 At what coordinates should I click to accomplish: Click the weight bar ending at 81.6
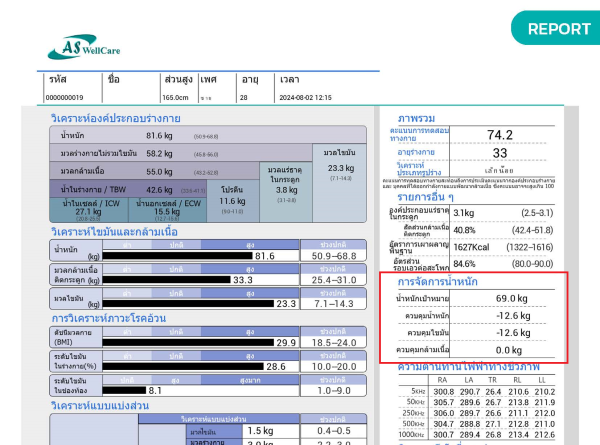190,256
